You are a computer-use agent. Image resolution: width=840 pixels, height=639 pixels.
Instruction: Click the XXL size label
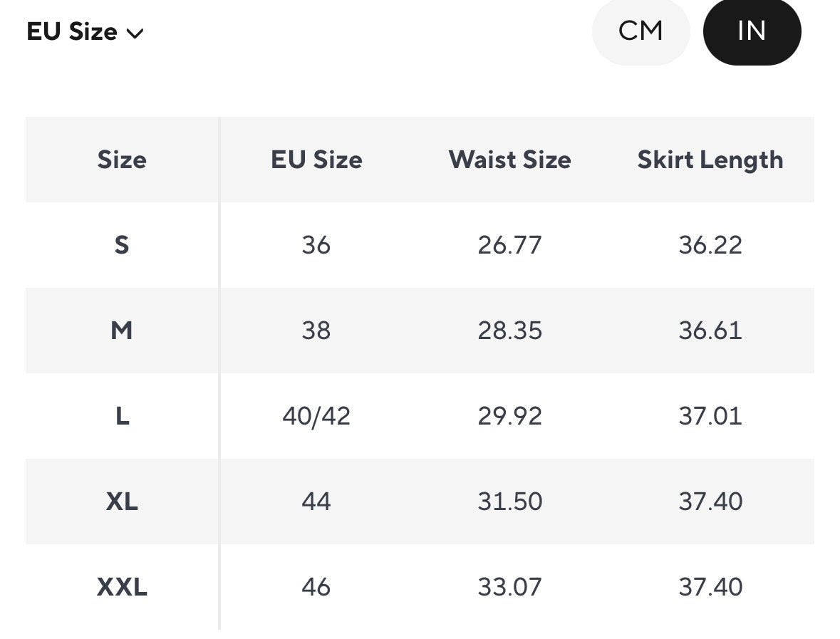point(121,586)
